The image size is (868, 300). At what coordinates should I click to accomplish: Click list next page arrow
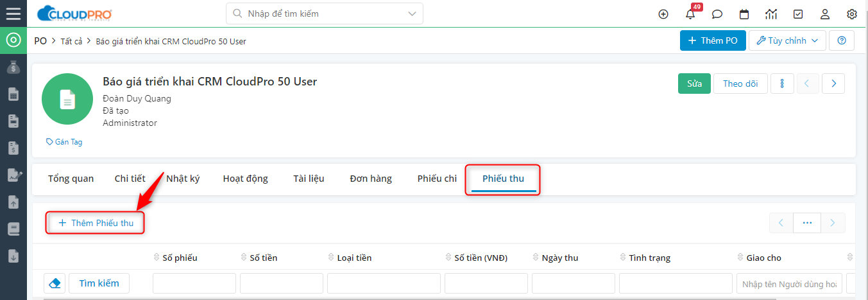(x=833, y=223)
